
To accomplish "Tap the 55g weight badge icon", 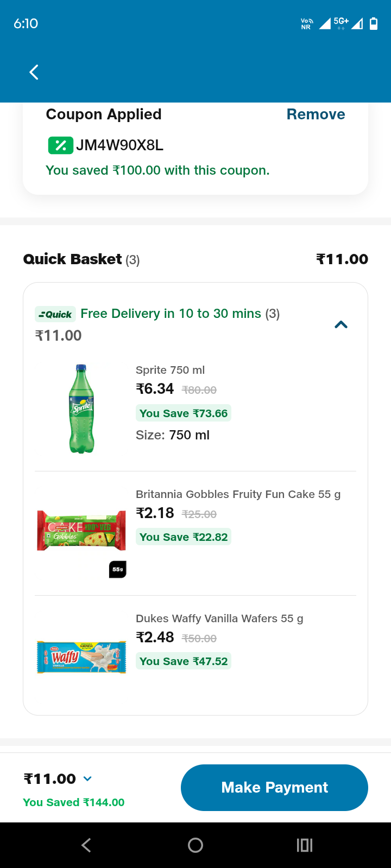I will (x=118, y=569).
